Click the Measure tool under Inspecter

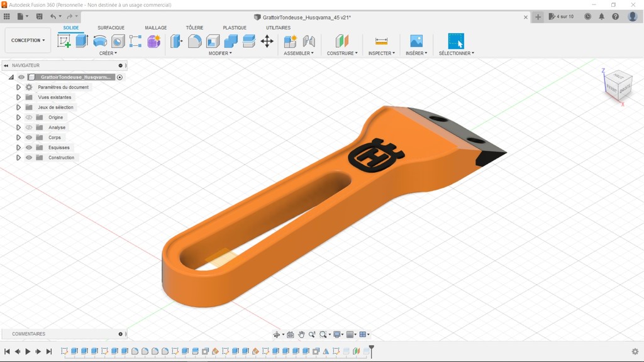[x=381, y=41]
